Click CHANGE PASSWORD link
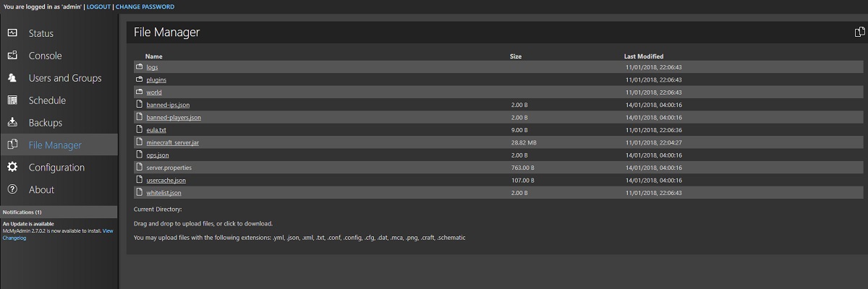The width and height of the screenshot is (868, 289). [x=145, y=7]
